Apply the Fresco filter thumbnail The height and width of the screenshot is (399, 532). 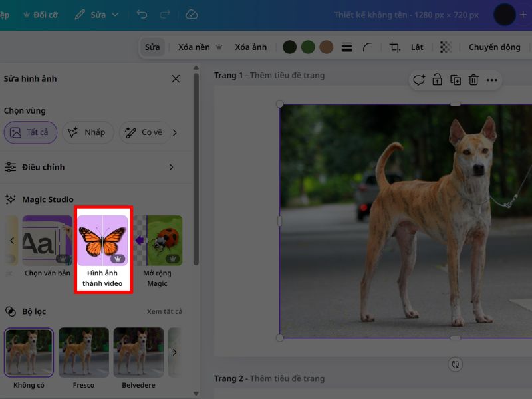point(84,352)
